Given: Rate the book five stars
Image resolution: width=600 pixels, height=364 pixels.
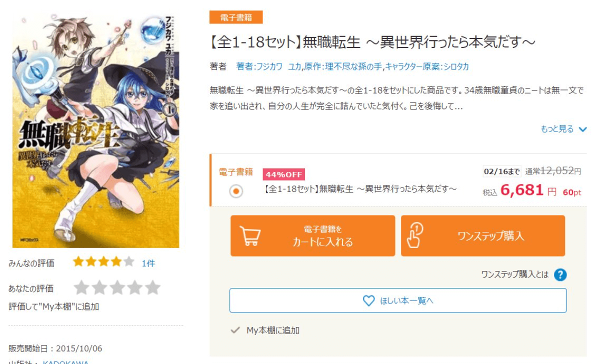Looking at the screenshot, I should tap(152, 287).
